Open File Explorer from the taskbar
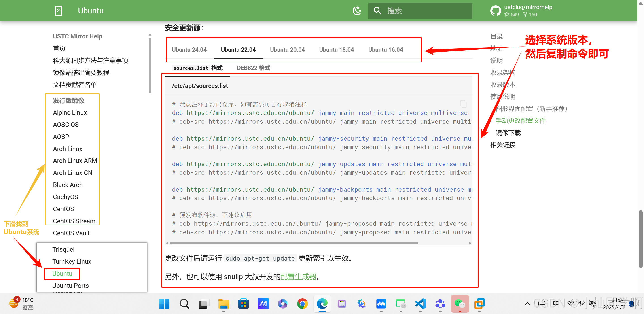The width and height of the screenshot is (644, 314). click(224, 304)
